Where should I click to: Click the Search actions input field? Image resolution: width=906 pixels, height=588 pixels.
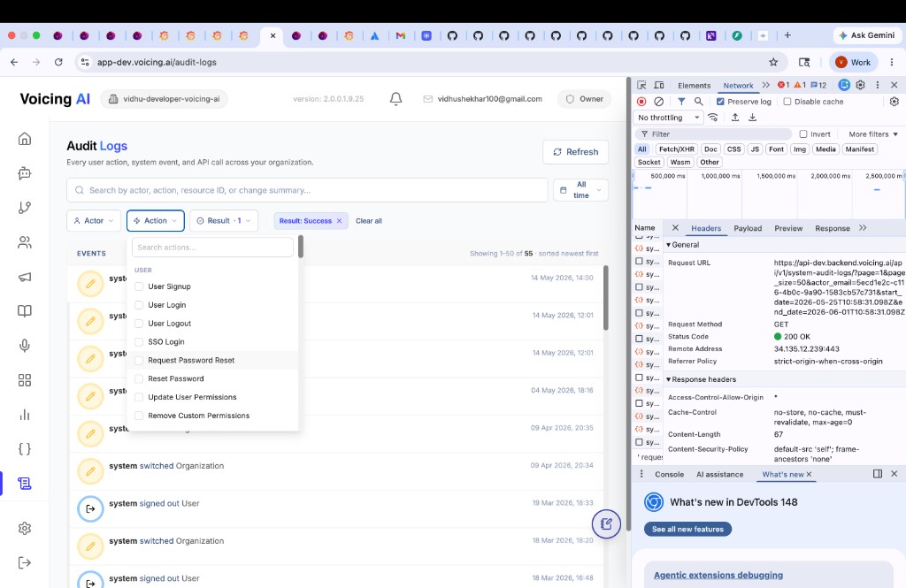212,248
